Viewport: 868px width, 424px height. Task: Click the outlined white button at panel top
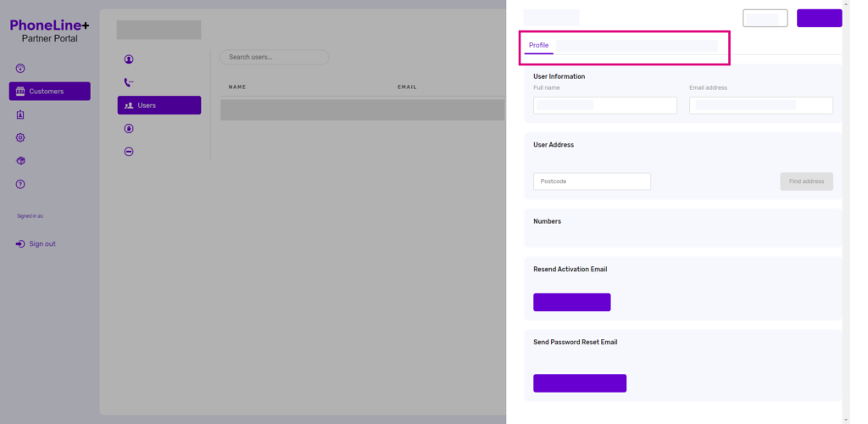click(765, 19)
